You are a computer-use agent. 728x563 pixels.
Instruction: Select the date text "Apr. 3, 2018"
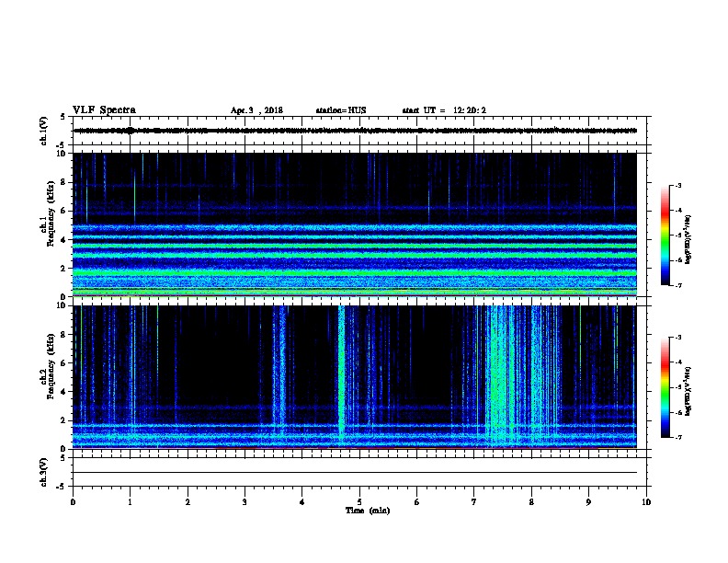[256, 110]
